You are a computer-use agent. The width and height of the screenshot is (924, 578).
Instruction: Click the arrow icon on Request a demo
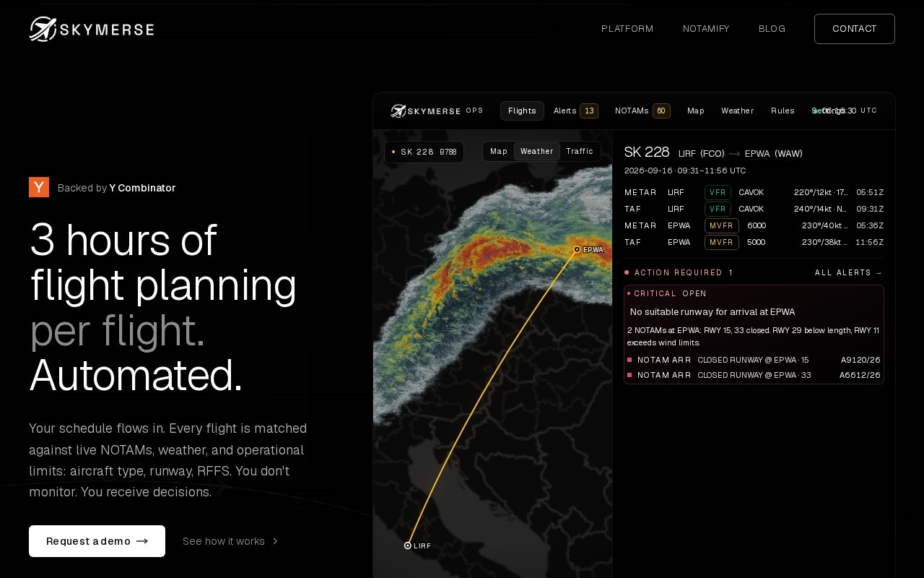142,541
